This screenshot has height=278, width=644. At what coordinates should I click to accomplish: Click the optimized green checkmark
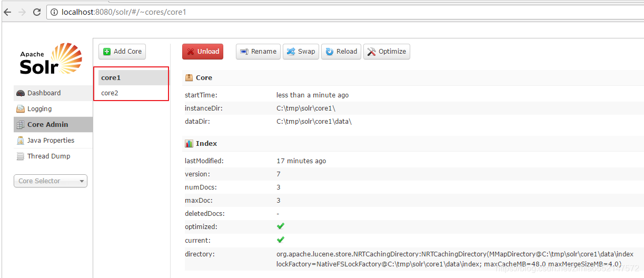(x=281, y=226)
